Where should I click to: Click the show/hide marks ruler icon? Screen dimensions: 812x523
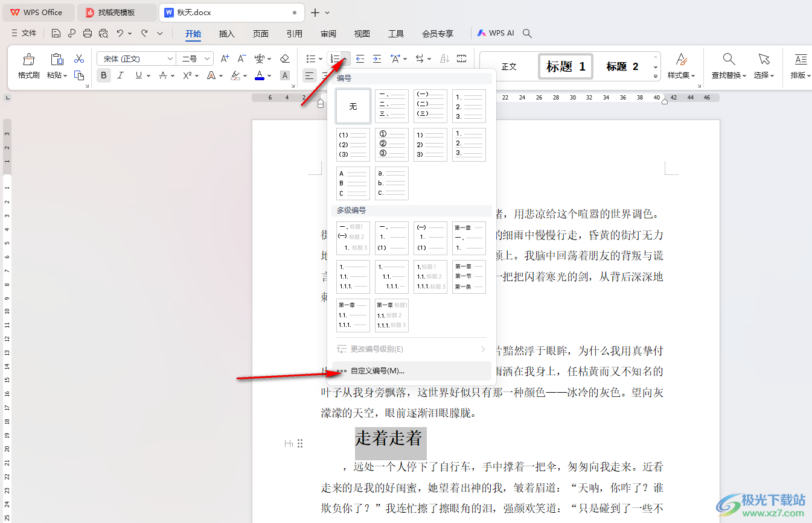(x=462, y=59)
